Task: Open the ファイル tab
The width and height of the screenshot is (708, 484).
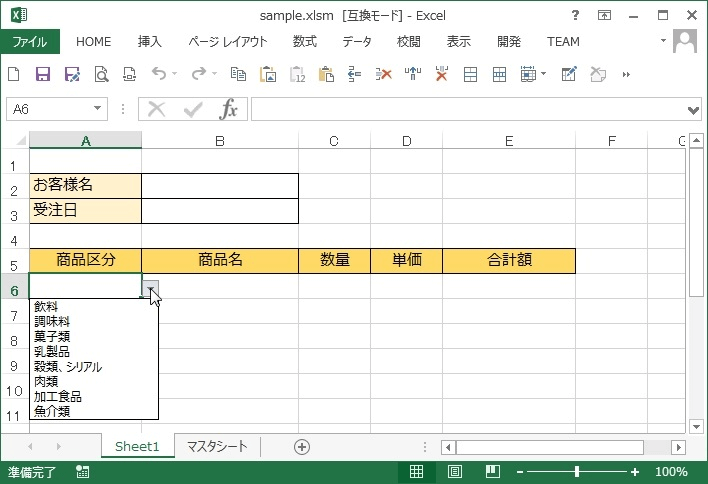Action: 30,42
